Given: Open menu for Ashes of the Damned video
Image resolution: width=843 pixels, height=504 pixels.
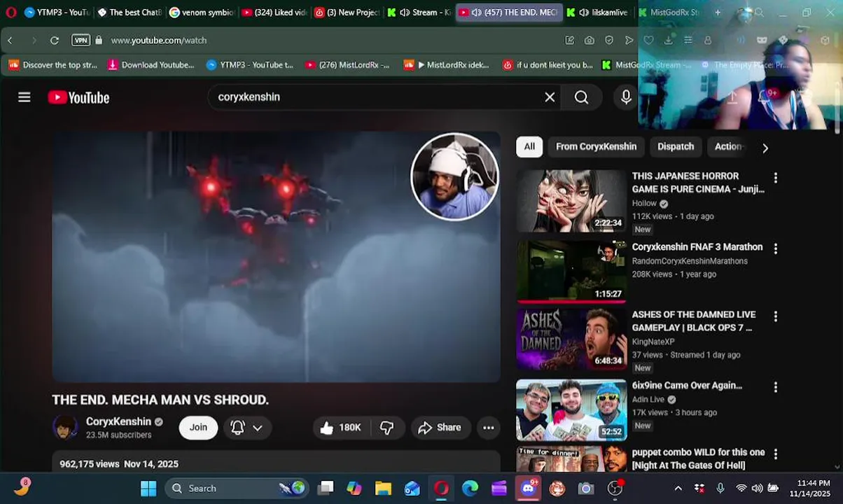Looking at the screenshot, I should (775, 316).
